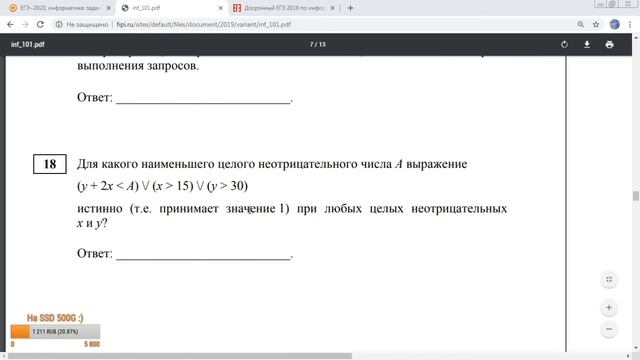Click the answer line for task 18
Image resolution: width=640 pixels, height=360 pixels.
pos(203,258)
